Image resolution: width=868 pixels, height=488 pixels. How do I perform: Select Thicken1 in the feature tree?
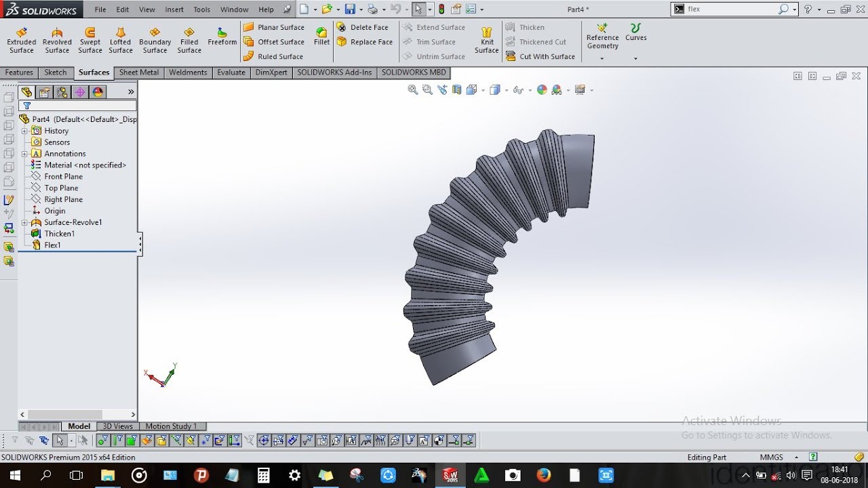coord(53,234)
